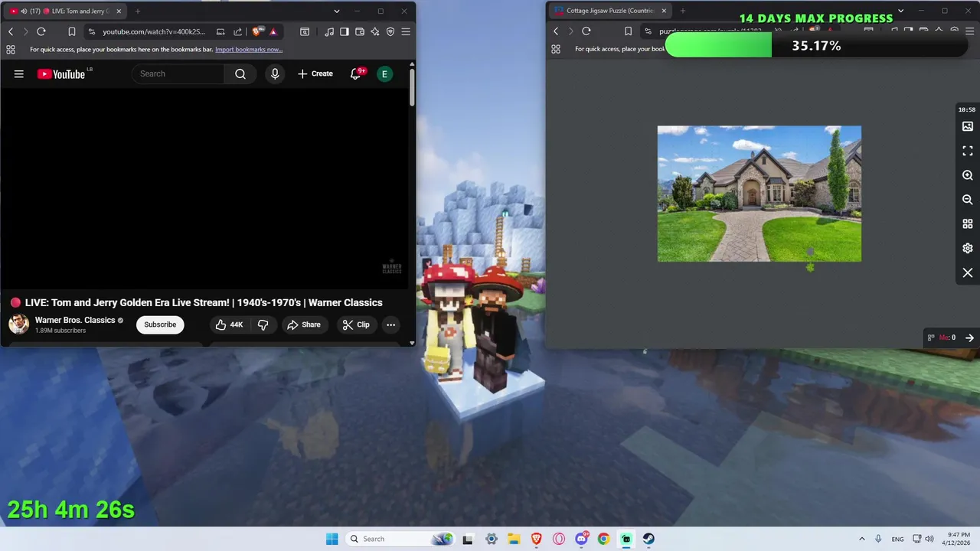980x551 pixels.
Task: Open apps grid on puzzle window bookmarks bar
Action: tap(556, 49)
